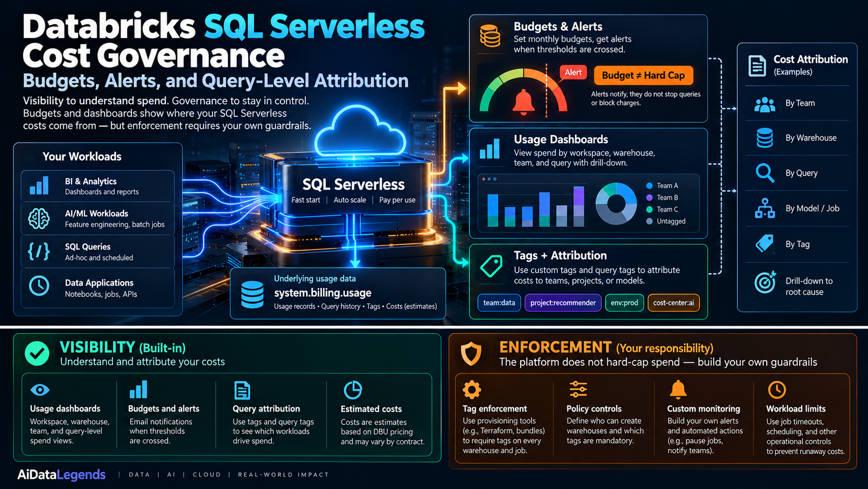Click the donut chart in Usage Dashboards
The height and width of the screenshot is (489, 868).
pyautogui.click(x=616, y=203)
